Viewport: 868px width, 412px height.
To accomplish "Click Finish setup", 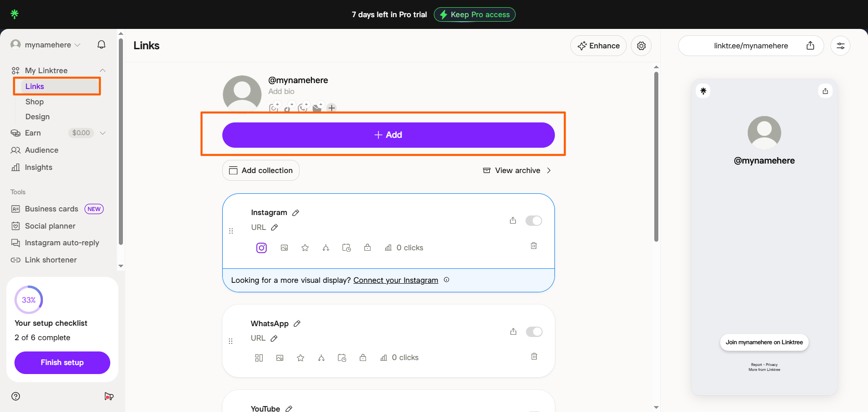I will pos(62,363).
